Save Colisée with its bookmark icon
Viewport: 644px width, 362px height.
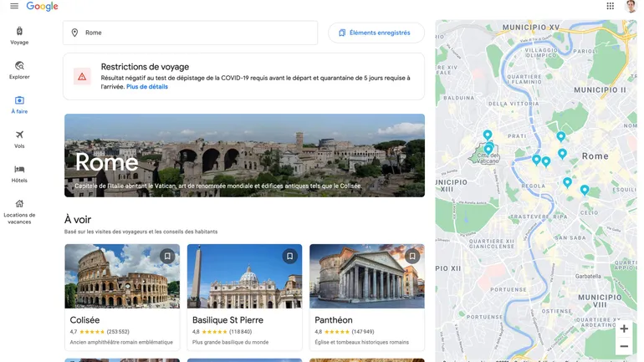(167, 256)
